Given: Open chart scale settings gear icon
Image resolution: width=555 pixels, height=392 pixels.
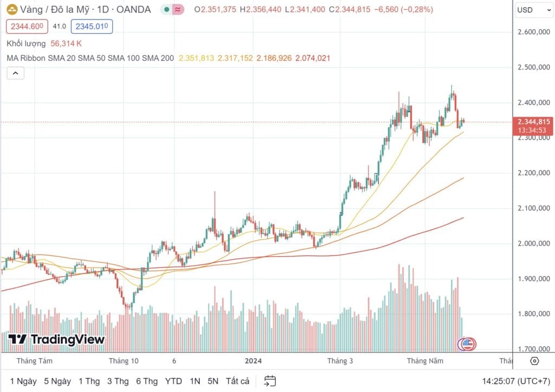Looking at the screenshot, I should (x=534, y=361).
